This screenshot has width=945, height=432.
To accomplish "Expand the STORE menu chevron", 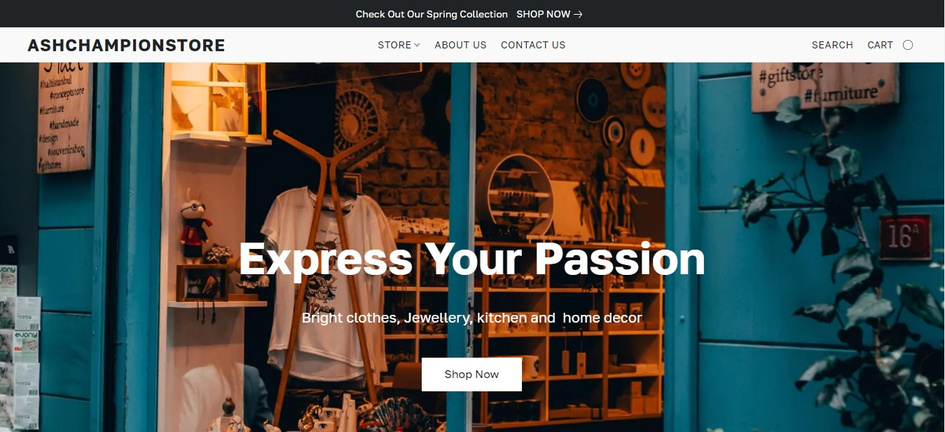I will pos(417,45).
